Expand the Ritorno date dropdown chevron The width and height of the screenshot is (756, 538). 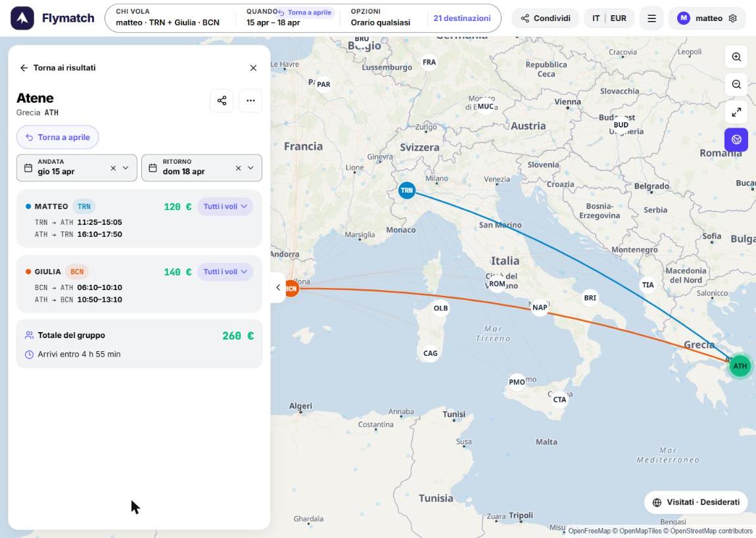tap(250, 168)
